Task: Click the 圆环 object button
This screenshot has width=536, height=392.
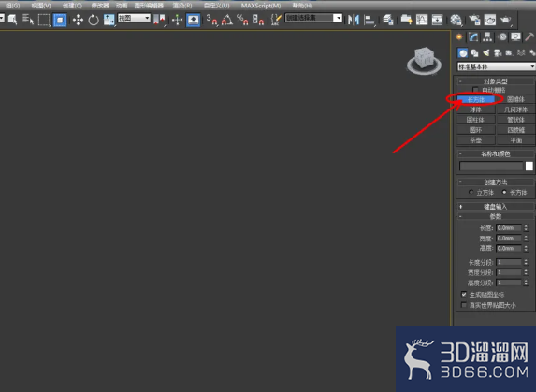Action: [476, 130]
